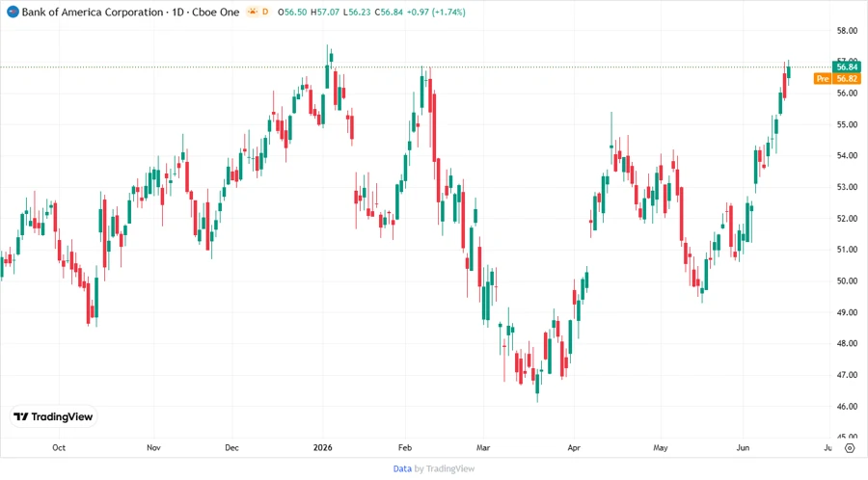Click the change value +0.97 (+1.74%)
Screen dimensions: 868x480
[436, 12]
